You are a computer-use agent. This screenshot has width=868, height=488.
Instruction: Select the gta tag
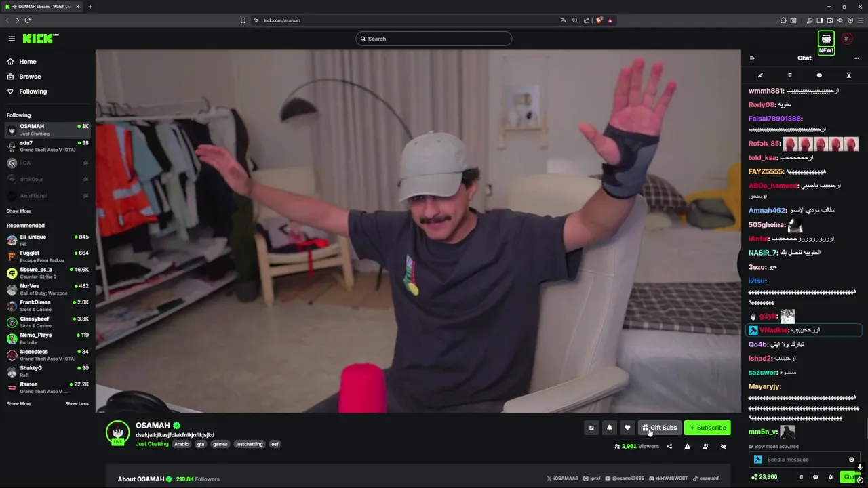click(200, 444)
